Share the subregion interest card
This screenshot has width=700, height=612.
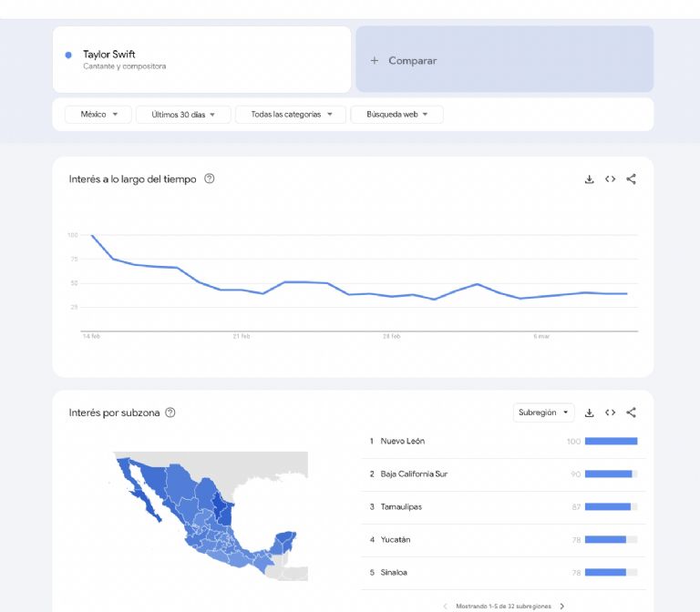coord(632,413)
